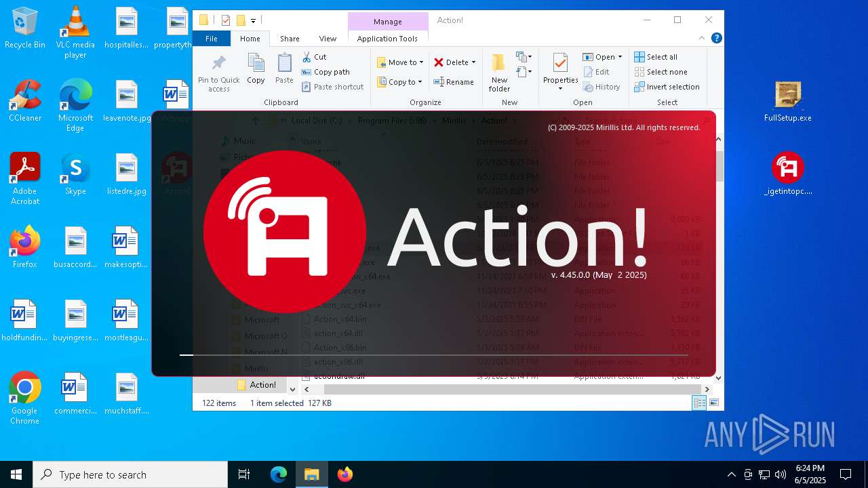Screen dimensions: 868x488
Task: Expand the Open button dropdown arrow
Action: (619, 57)
